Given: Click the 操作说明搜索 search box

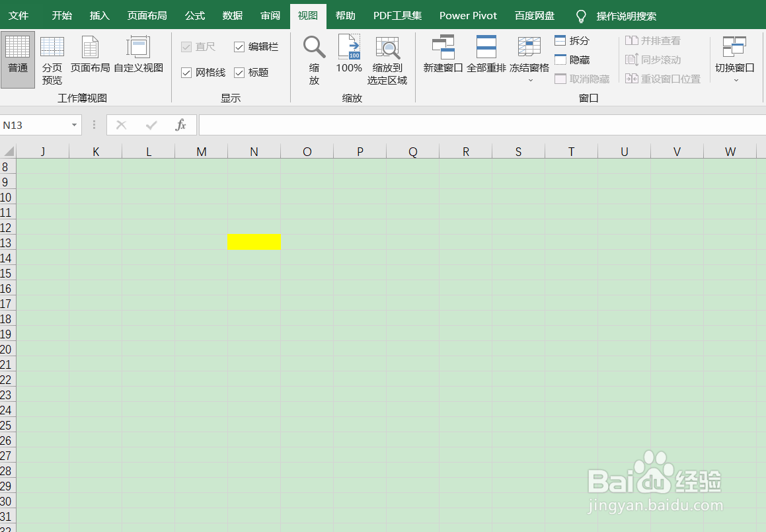Looking at the screenshot, I should [627, 16].
